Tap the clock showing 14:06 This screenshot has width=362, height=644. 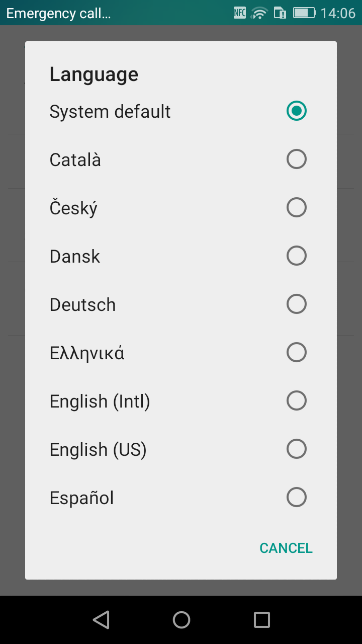[x=338, y=13]
